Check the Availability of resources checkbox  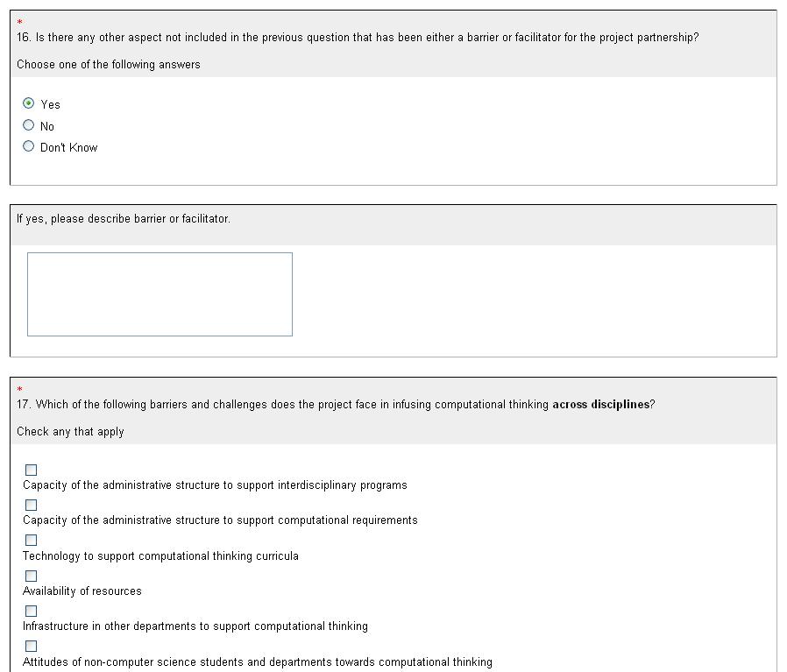point(32,576)
